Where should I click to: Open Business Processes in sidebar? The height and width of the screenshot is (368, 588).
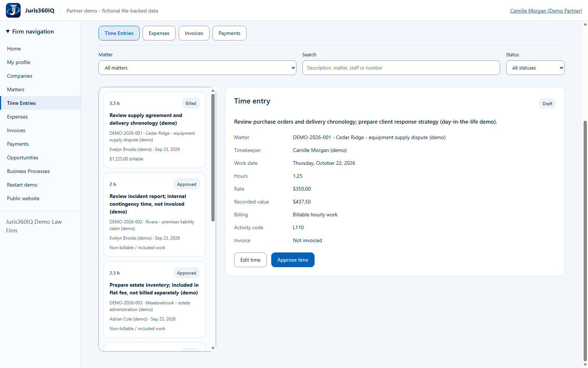click(40, 171)
